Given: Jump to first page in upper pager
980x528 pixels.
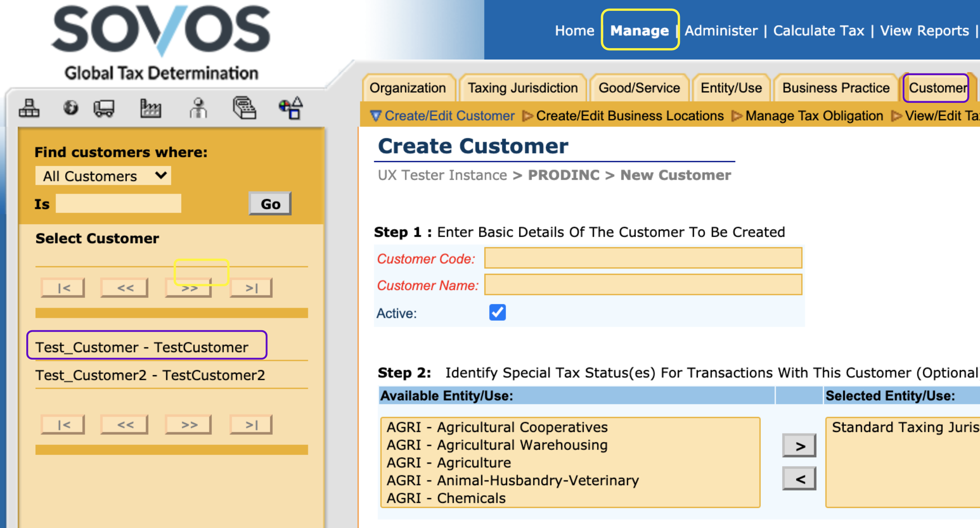Looking at the screenshot, I should click(63, 288).
